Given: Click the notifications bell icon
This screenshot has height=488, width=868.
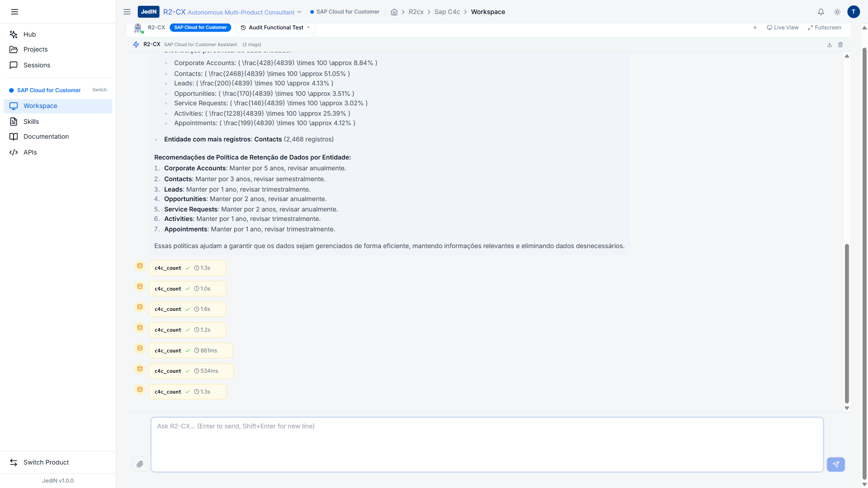Looking at the screenshot, I should (821, 12).
